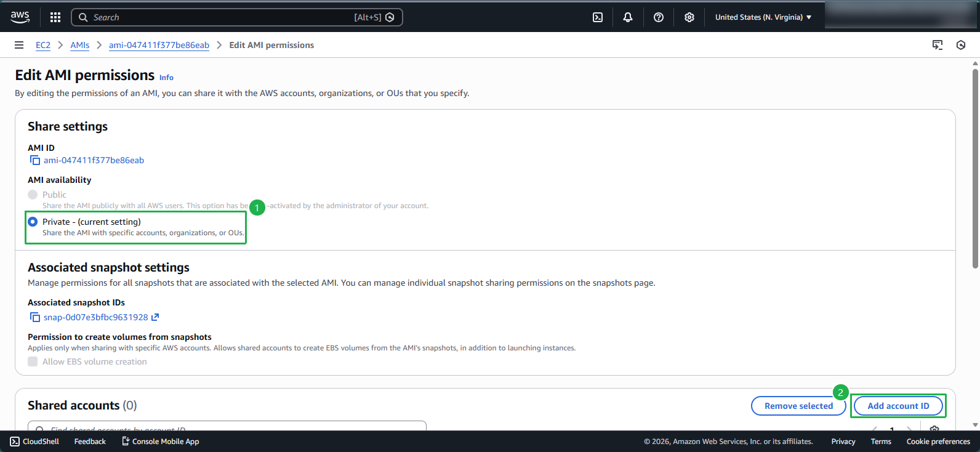Screen dimensions: 980x452
Task: Open snap-0d07e3bfbc9631928 snapshot link
Action: click(96, 317)
